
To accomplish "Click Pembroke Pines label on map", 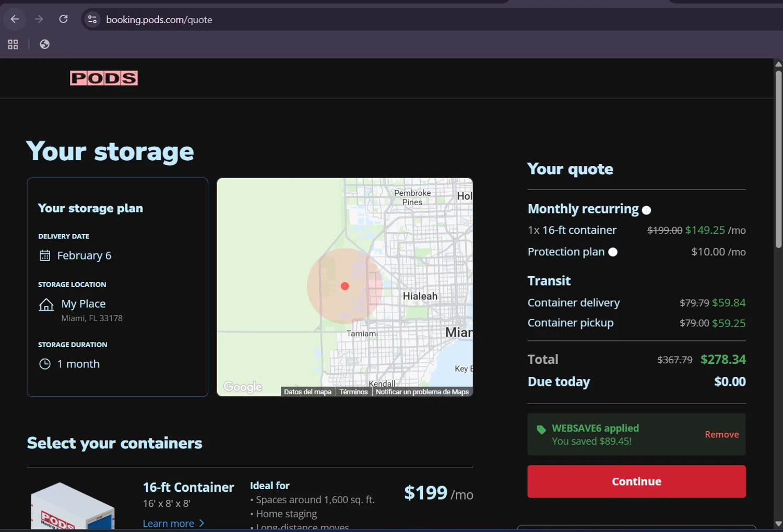I will coord(412,197).
